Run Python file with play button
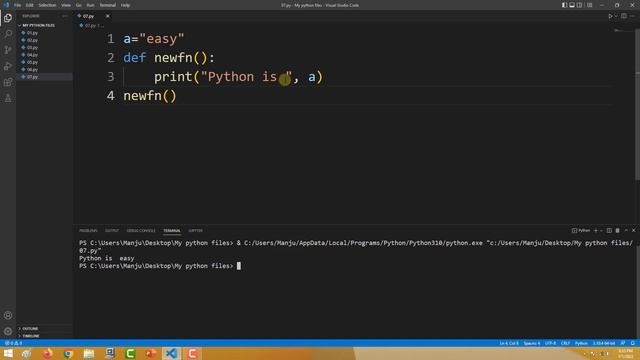The width and height of the screenshot is (640, 360). click(x=610, y=16)
